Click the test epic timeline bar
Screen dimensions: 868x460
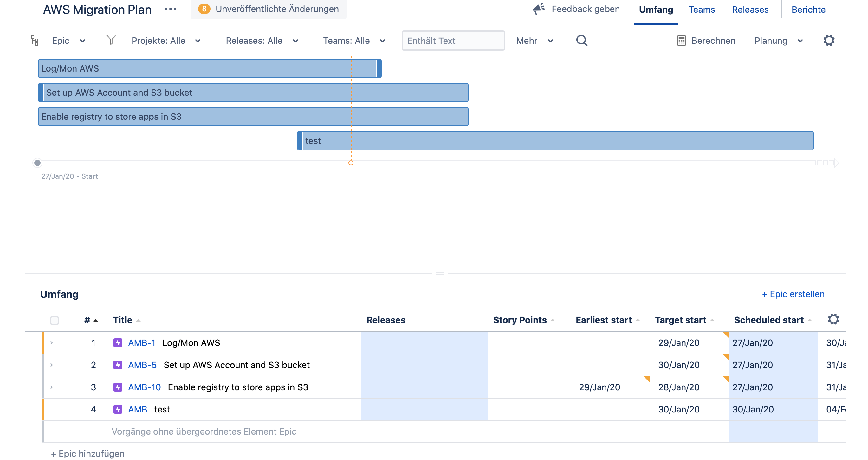click(x=555, y=141)
